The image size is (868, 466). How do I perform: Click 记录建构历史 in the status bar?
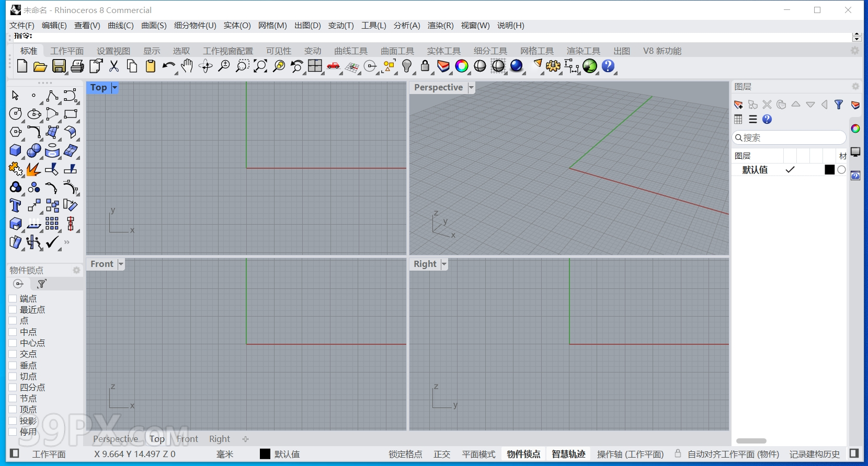pyautogui.click(x=815, y=454)
